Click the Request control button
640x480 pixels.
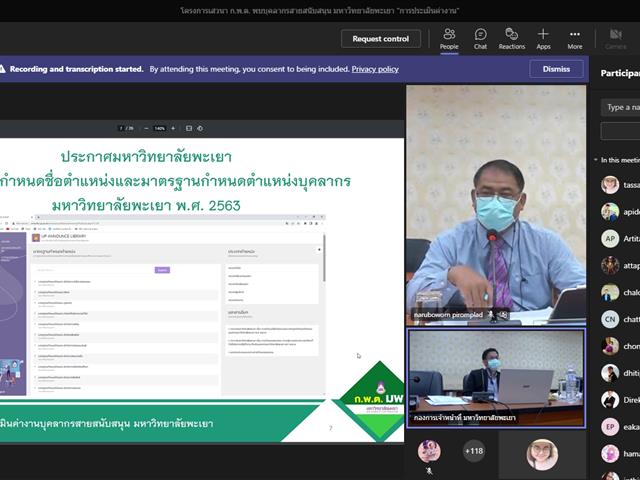tap(380, 39)
